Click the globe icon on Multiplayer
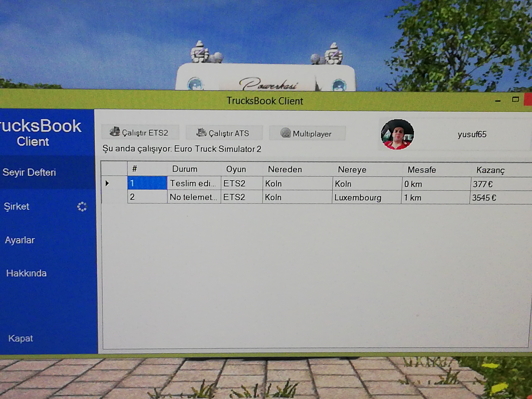 pyautogui.click(x=286, y=133)
